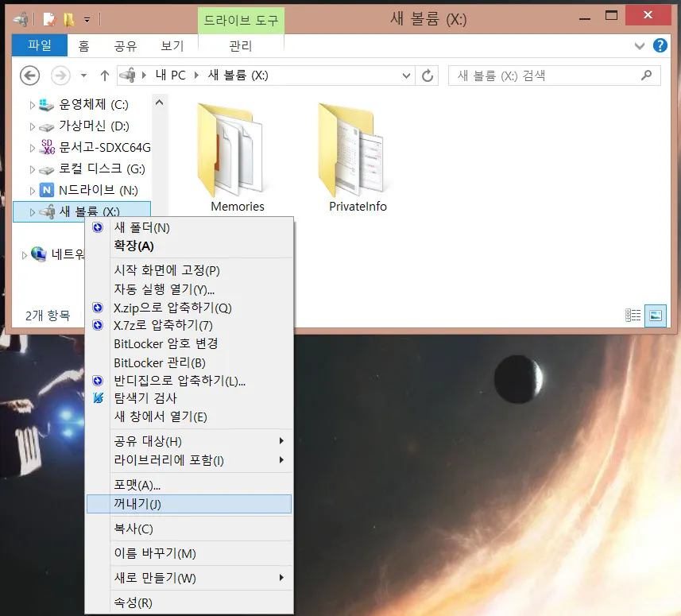Switch to details view in the status bar
The image size is (681, 616).
(633, 315)
